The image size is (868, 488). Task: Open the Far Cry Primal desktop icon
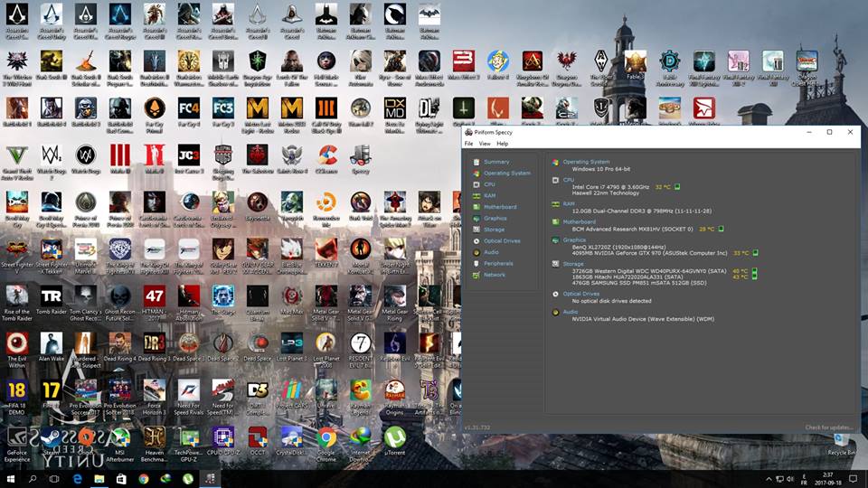pos(155,115)
